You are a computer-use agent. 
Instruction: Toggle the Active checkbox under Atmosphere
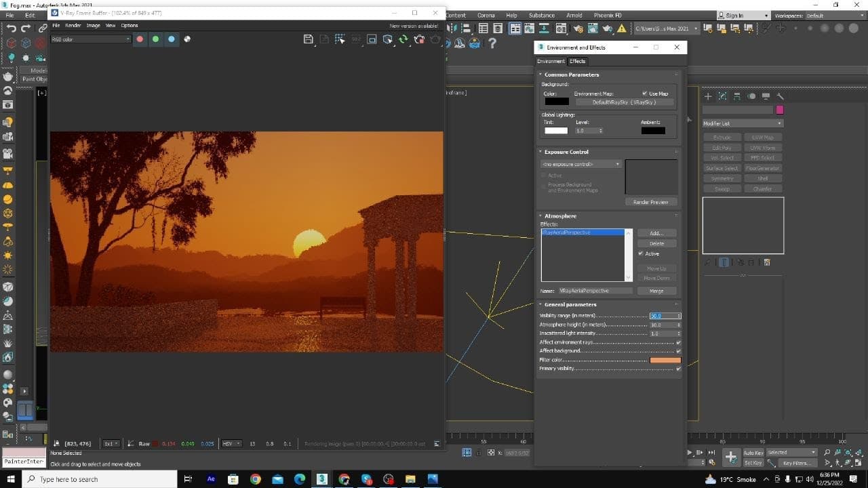click(x=641, y=253)
